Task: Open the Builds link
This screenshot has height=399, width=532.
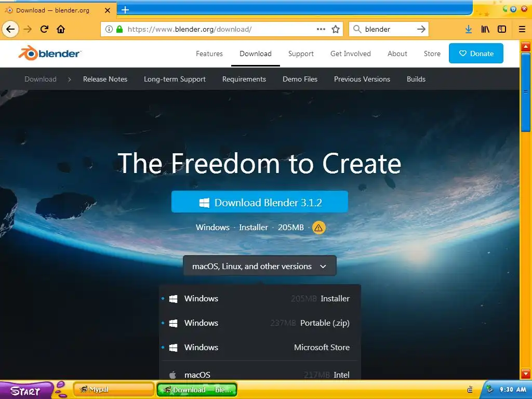Action: [416, 79]
